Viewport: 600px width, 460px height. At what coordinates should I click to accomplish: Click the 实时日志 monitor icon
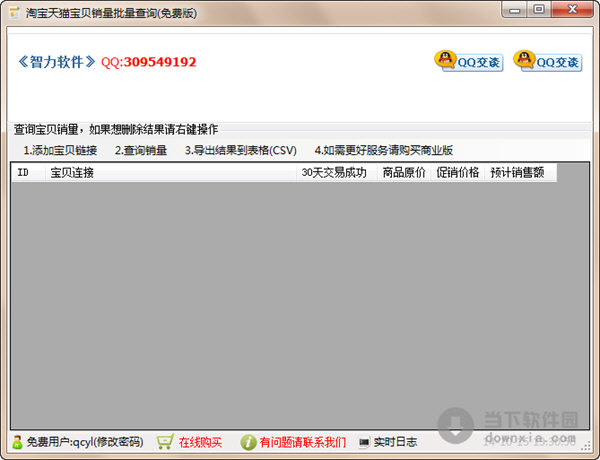364,443
